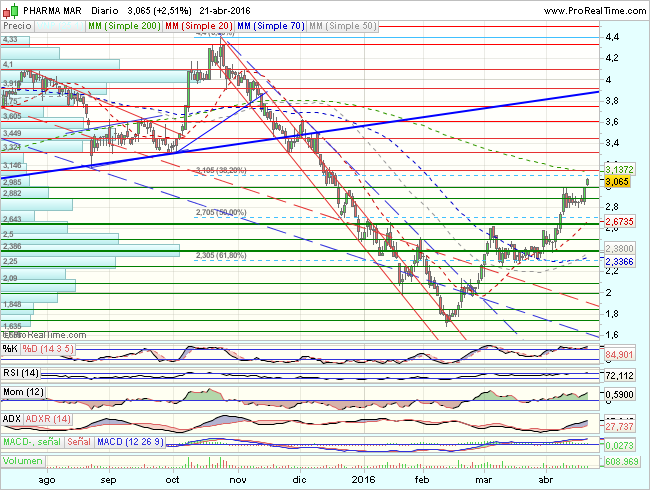Screen dimensions: 650x490
Task: Click the 2016 year marker on time axis
Action: tap(363, 480)
